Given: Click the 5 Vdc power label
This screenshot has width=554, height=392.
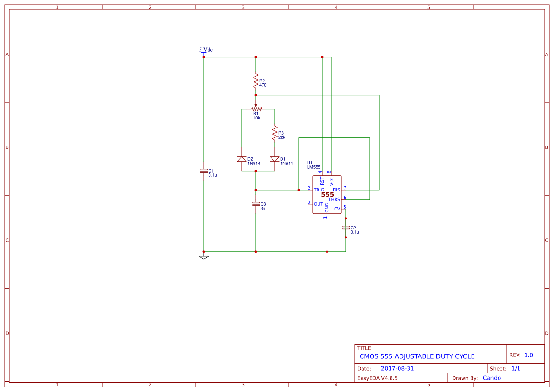Looking at the screenshot, I should 204,49.
